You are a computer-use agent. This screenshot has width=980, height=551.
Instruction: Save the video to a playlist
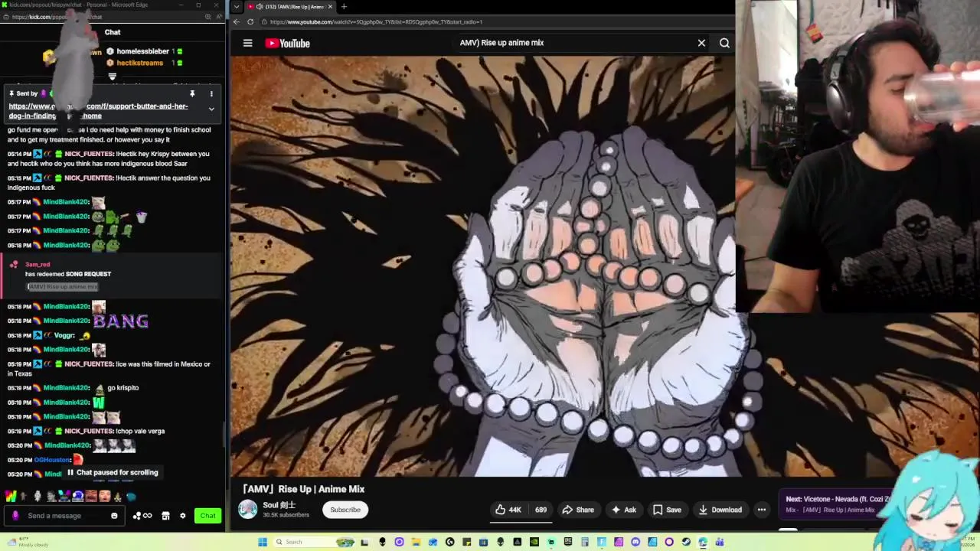[x=666, y=510]
